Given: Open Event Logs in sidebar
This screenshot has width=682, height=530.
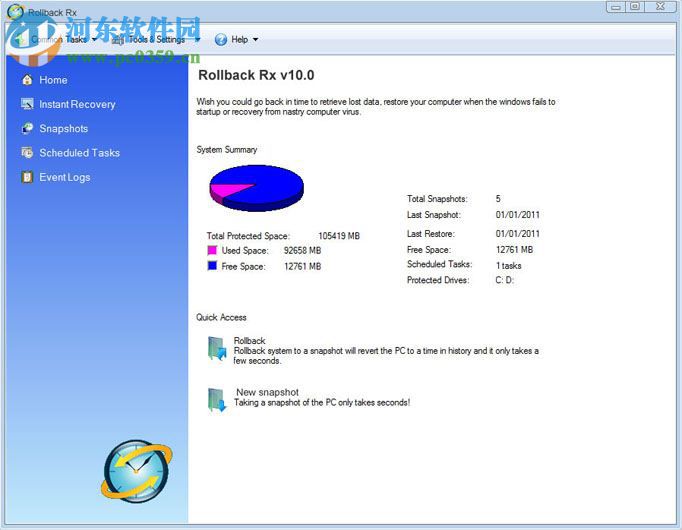Looking at the screenshot, I should coord(65,177).
